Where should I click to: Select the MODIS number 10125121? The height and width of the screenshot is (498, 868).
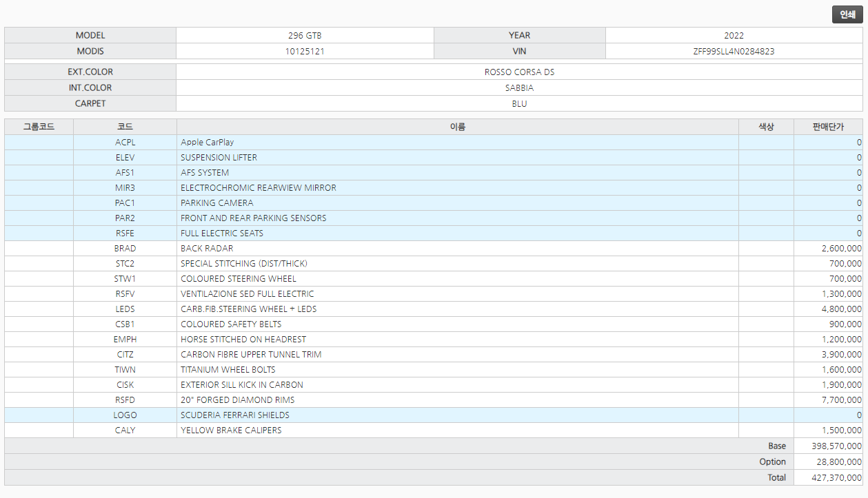[x=305, y=51]
